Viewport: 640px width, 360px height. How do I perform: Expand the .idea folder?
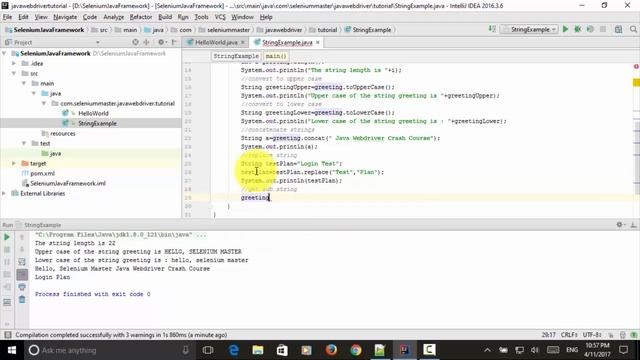coord(14,64)
